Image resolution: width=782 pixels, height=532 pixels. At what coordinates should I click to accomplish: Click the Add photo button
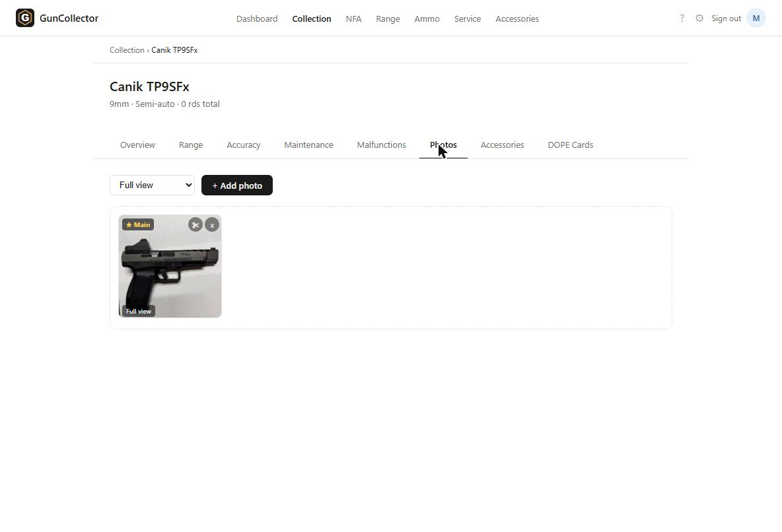[x=237, y=185]
